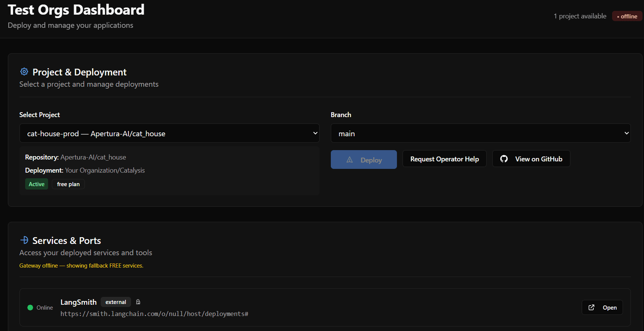Follow the View on GitHub label

point(538,159)
